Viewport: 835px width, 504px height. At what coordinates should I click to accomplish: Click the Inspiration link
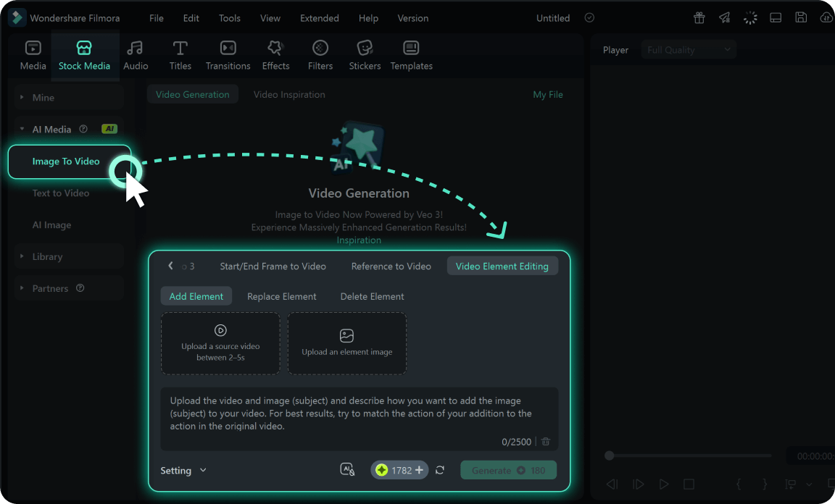pos(359,240)
